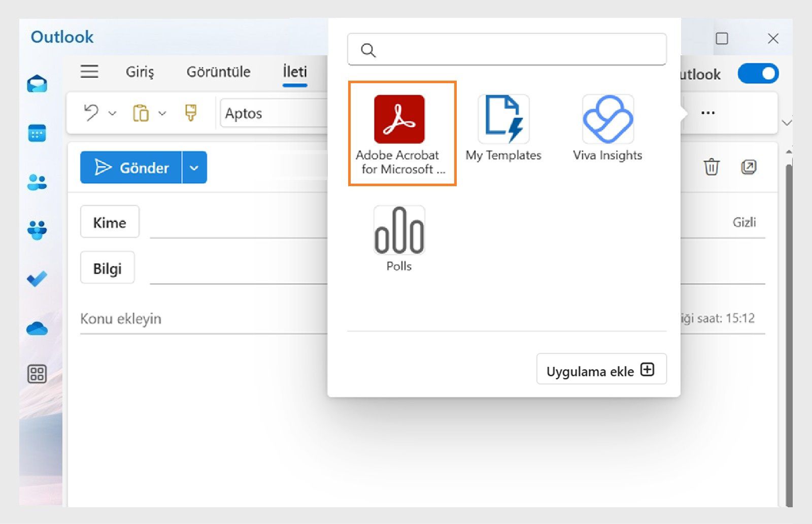Screen dimensions: 812x524
Task: Discard the draft with the trash icon
Action: pos(712,166)
